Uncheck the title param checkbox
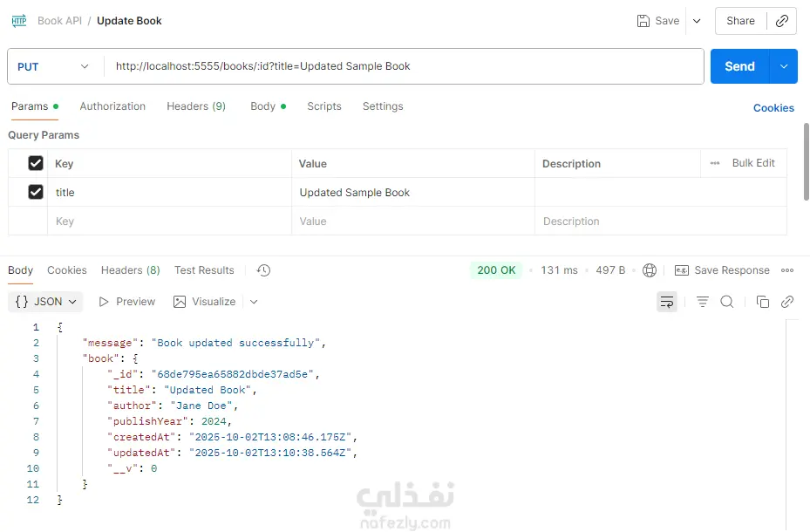 click(36, 192)
